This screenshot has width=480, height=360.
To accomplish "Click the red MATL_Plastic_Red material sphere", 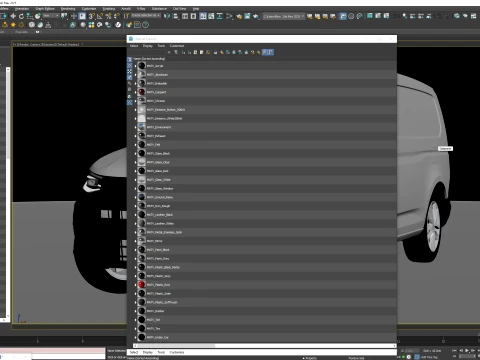I will 142,285.
